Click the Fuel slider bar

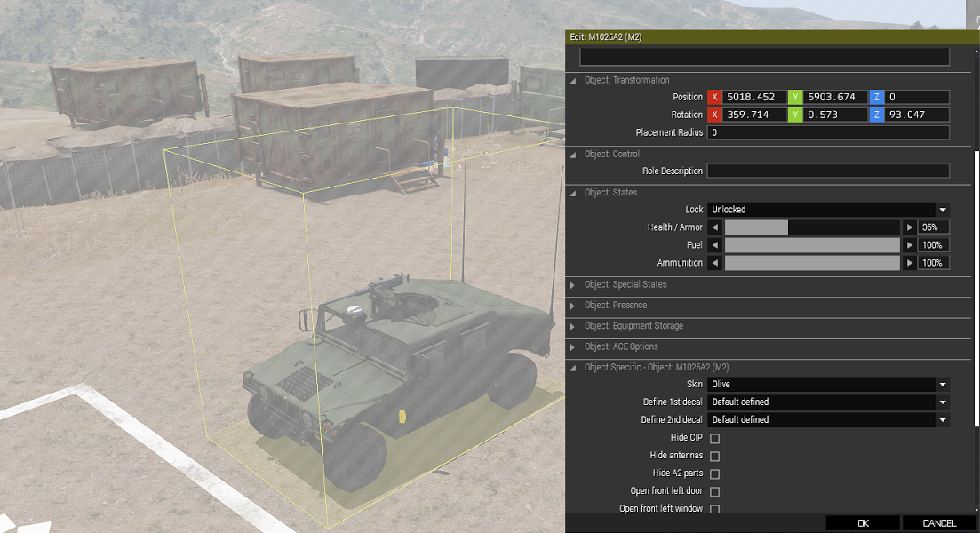pos(812,245)
